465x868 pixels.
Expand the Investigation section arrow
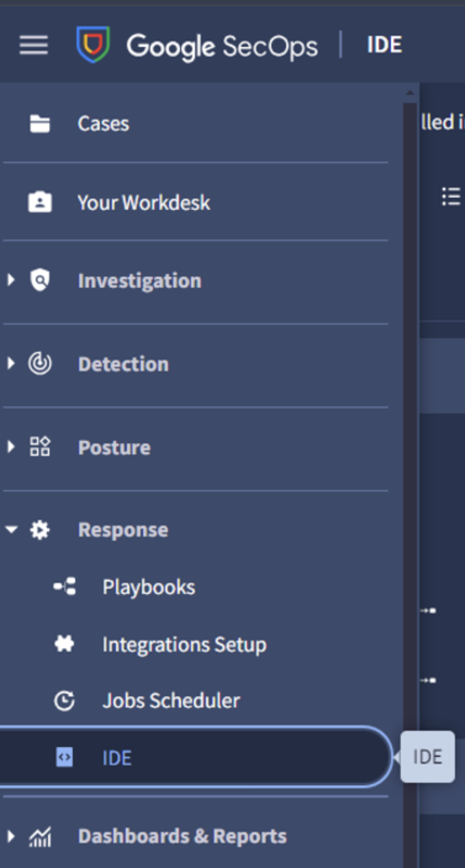click(10, 280)
